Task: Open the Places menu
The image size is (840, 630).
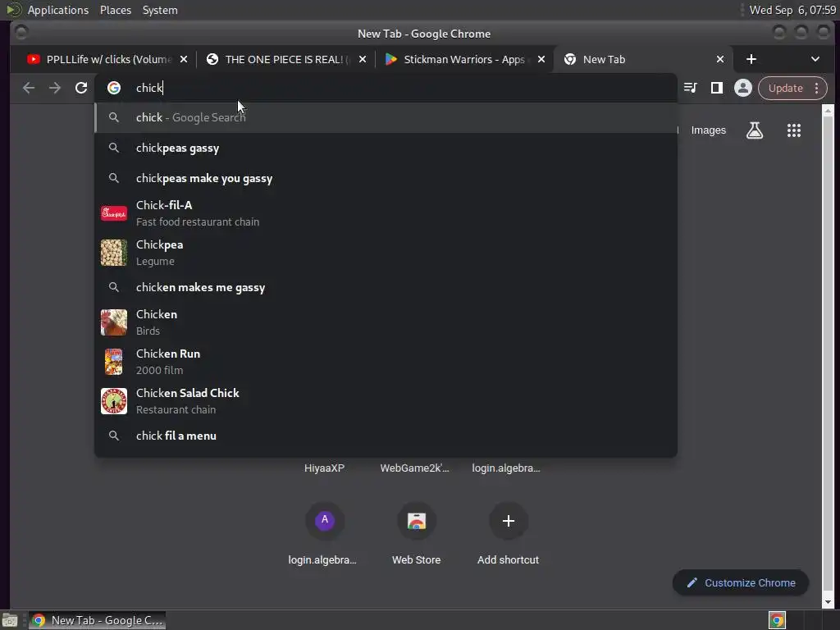Action: (116, 10)
